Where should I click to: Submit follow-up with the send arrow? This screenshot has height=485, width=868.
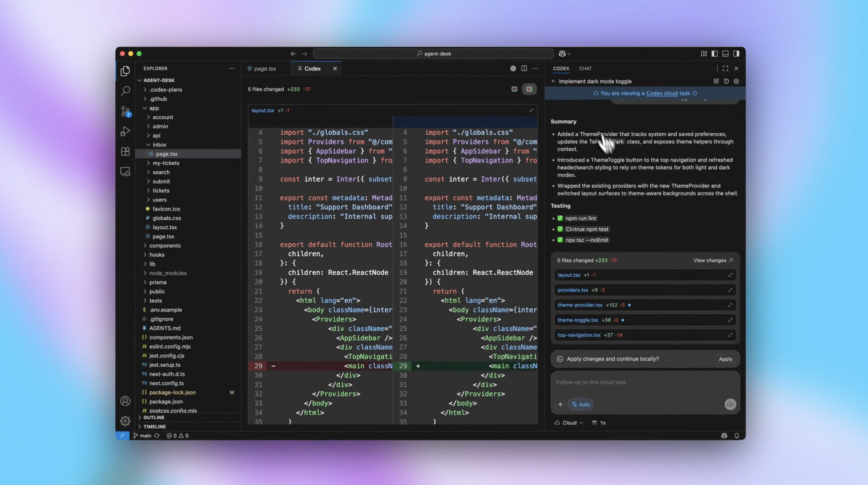[x=730, y=404]
